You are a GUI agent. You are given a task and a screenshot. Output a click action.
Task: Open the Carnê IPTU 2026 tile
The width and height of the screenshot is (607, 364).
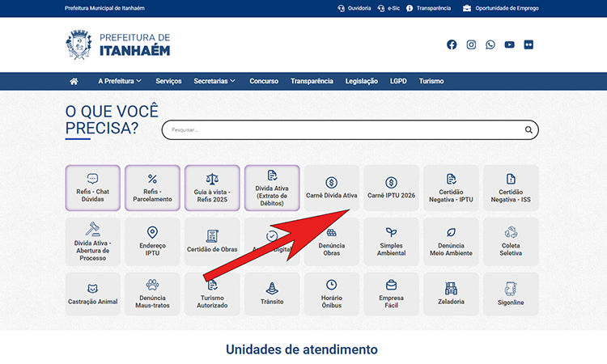[391, 188]
